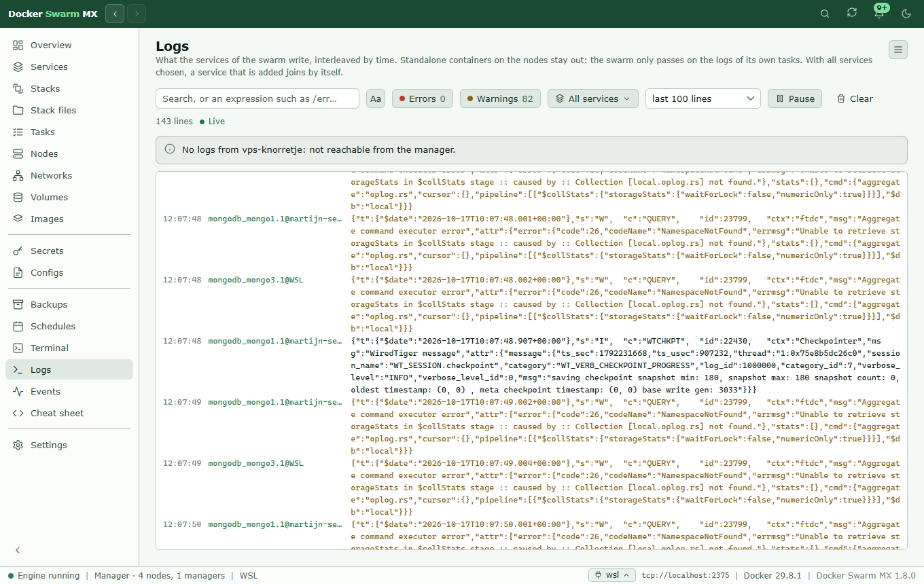Screen dimensions: 924x584
Task: Pause the live log stream
Action: pos(795,98)
